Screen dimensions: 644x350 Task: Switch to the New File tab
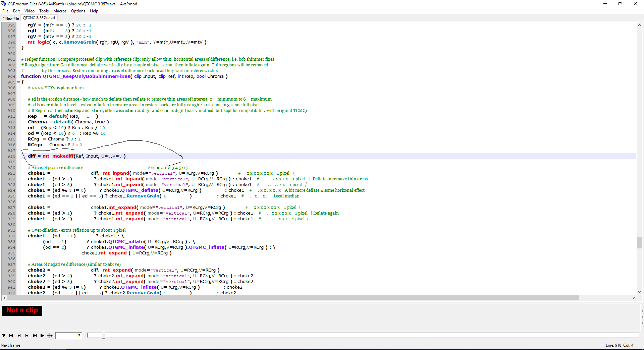pos(11,18)
